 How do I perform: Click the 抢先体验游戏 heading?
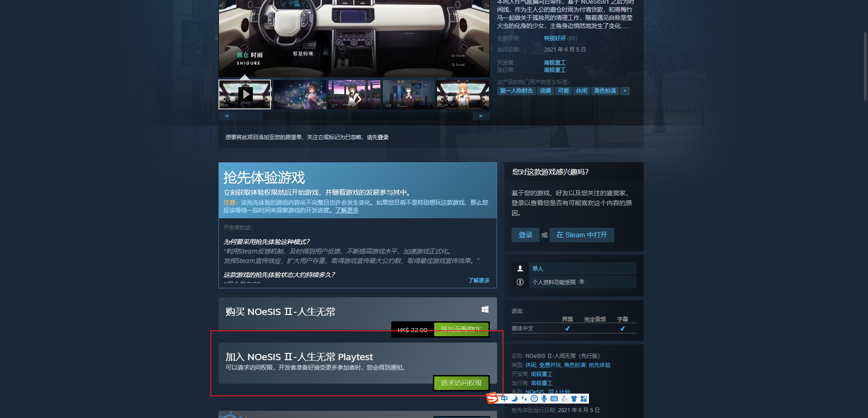pos(264,178)
